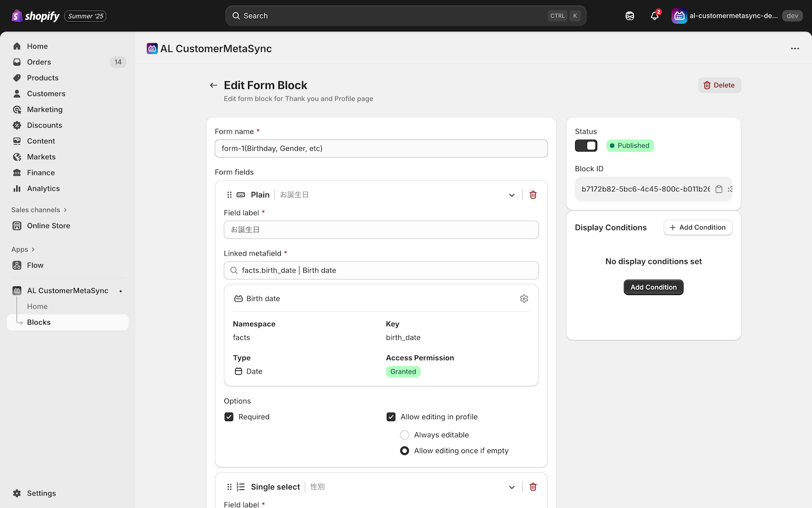Screen dimensions: 812x508
Task: Remove the Single select field via trash icon
Action: (533, 487)
